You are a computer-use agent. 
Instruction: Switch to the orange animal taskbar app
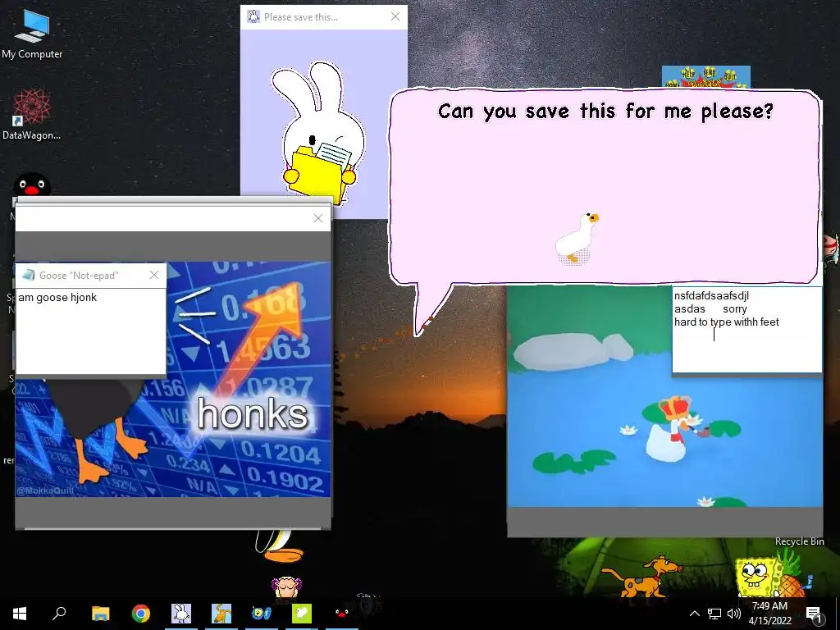pos(221,614)
